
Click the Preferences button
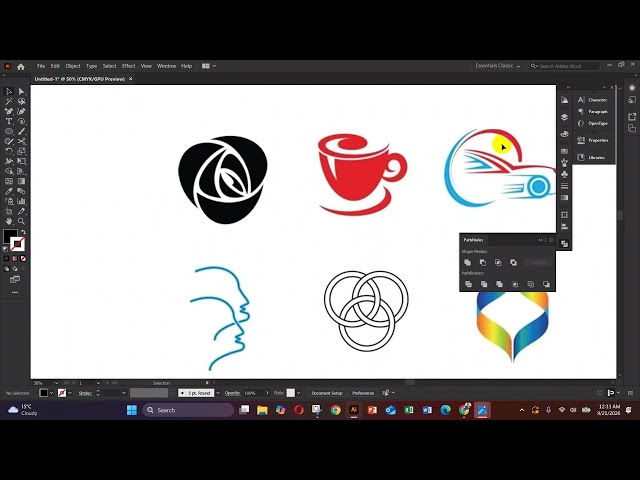click(363, 393)
